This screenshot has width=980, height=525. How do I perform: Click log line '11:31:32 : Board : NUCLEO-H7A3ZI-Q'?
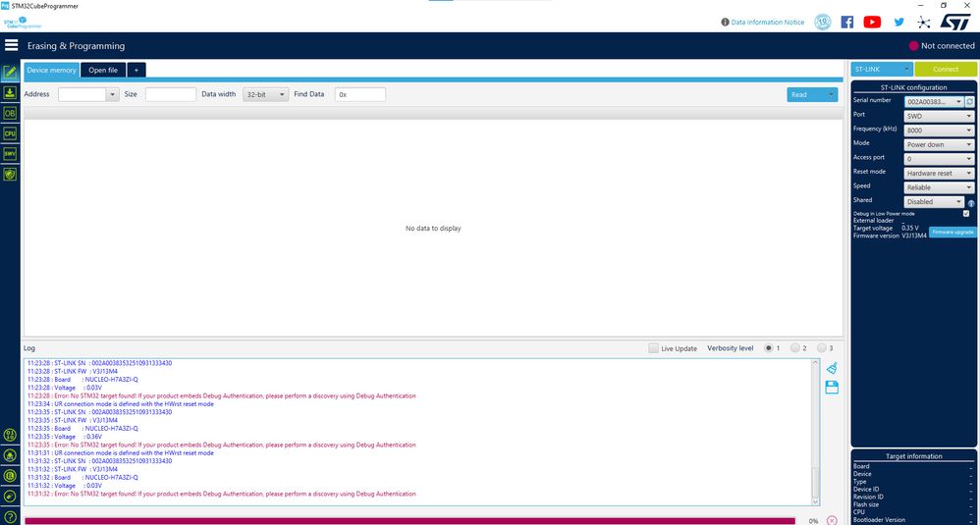point(82,478)
